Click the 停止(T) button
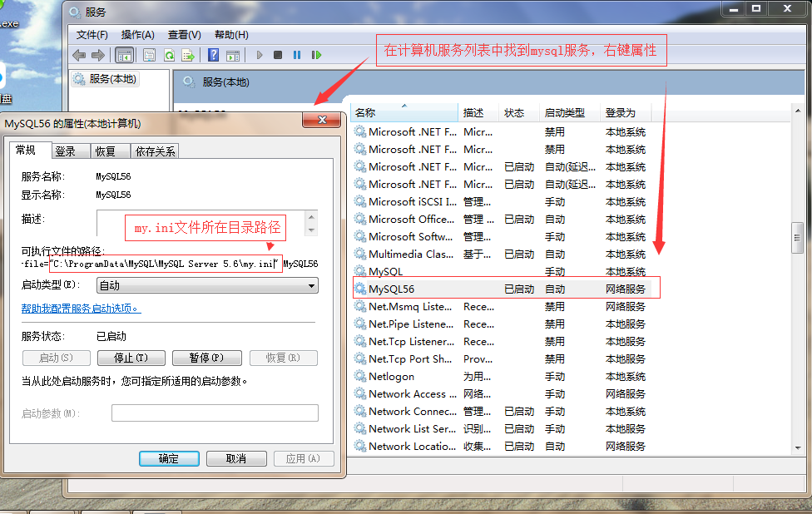The width and height of the screenshot is (812, 514). tap(131, 358)
